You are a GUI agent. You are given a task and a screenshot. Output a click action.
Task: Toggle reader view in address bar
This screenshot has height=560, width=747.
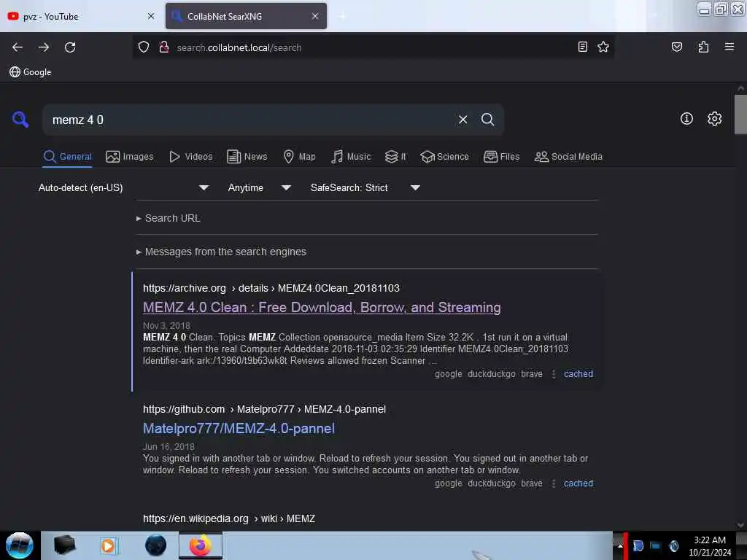582,47
